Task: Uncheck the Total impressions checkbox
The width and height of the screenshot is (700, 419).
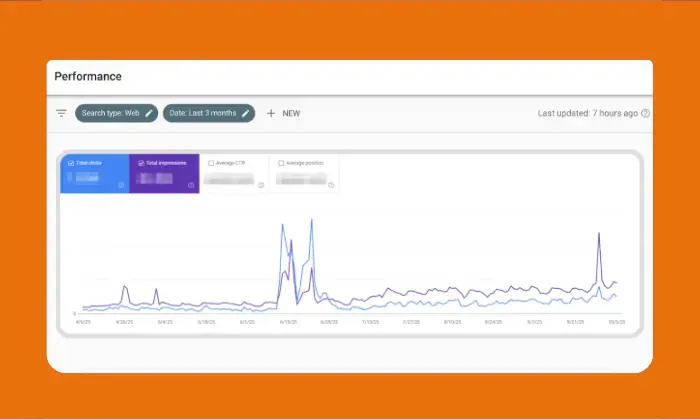Action: click(x=141, y=162)
